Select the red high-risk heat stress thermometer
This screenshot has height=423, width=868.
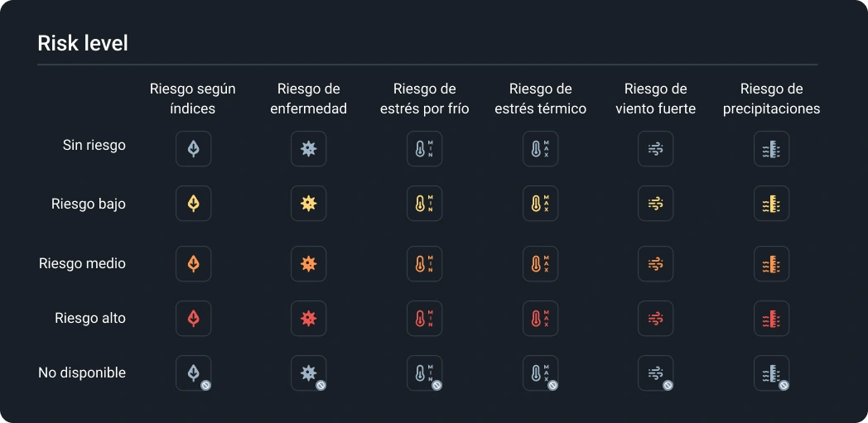coord(540,319)
